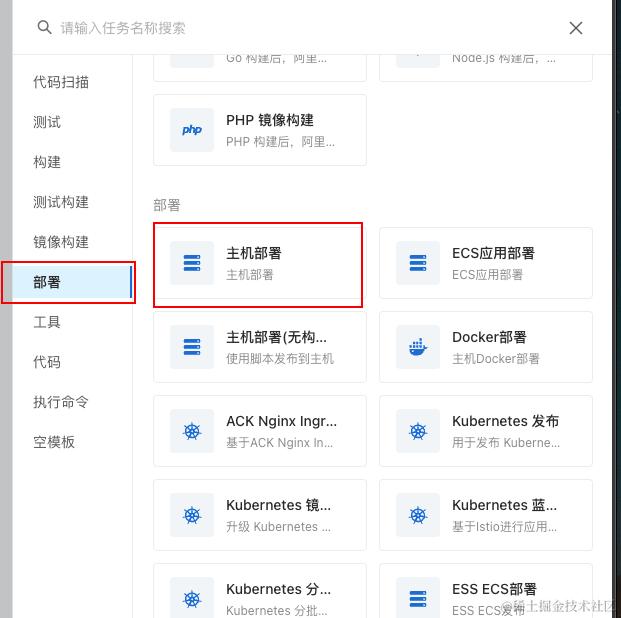Select the ECS应用部署 task title
The height and width of the screenshot is (618, 621).
pos(493,253)
